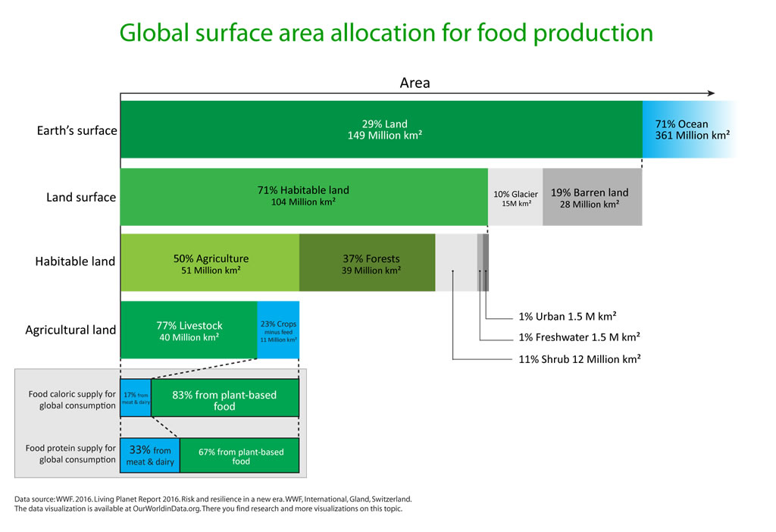Select the '67% from plant-based food' bar
The width and height of the screenshot is (776, 532).
(x=239, y=455)
